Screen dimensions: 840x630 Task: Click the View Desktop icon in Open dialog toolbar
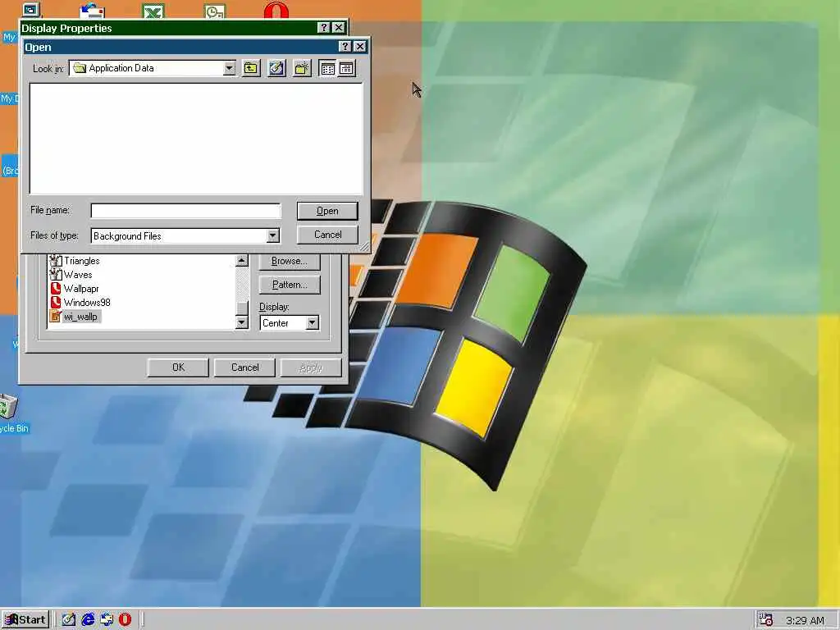pyautogui.click(x=276, y=68)
